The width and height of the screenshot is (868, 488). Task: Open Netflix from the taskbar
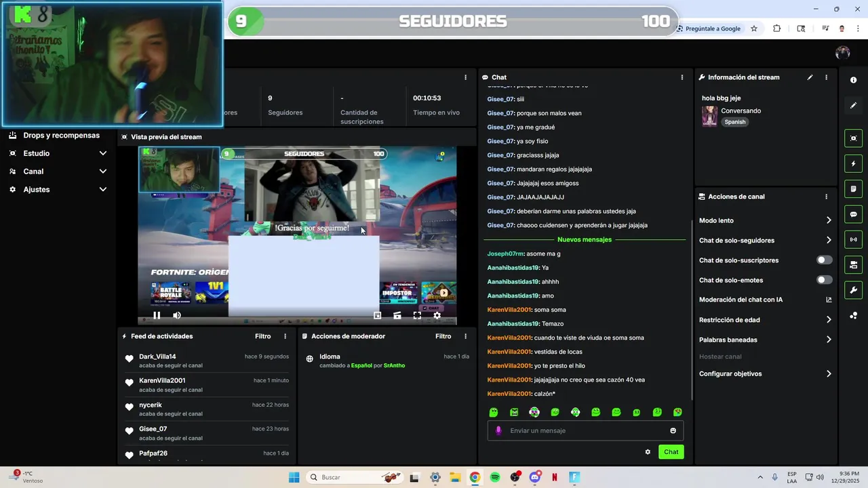coord(555,477)
